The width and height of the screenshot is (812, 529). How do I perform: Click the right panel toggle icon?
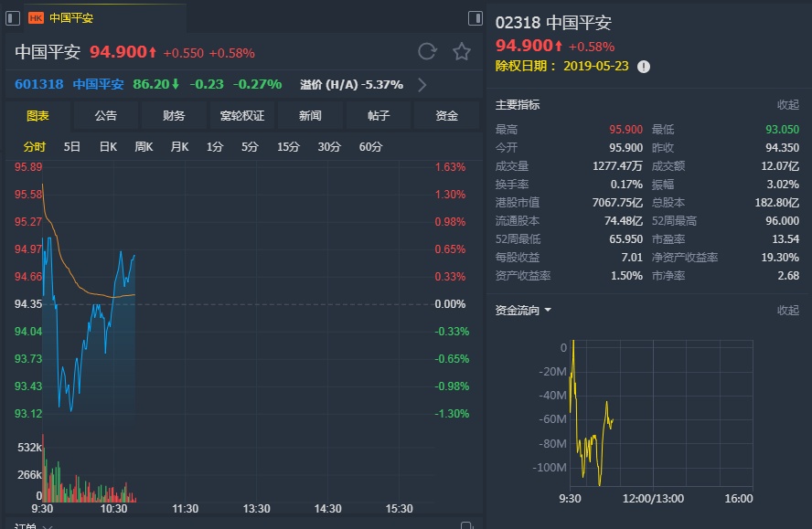pyautogui.click(x=475, y=17)
